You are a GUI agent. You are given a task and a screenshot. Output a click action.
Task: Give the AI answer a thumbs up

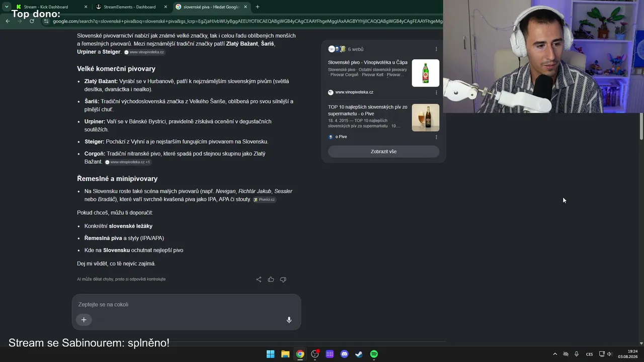(x=271, y=280)
